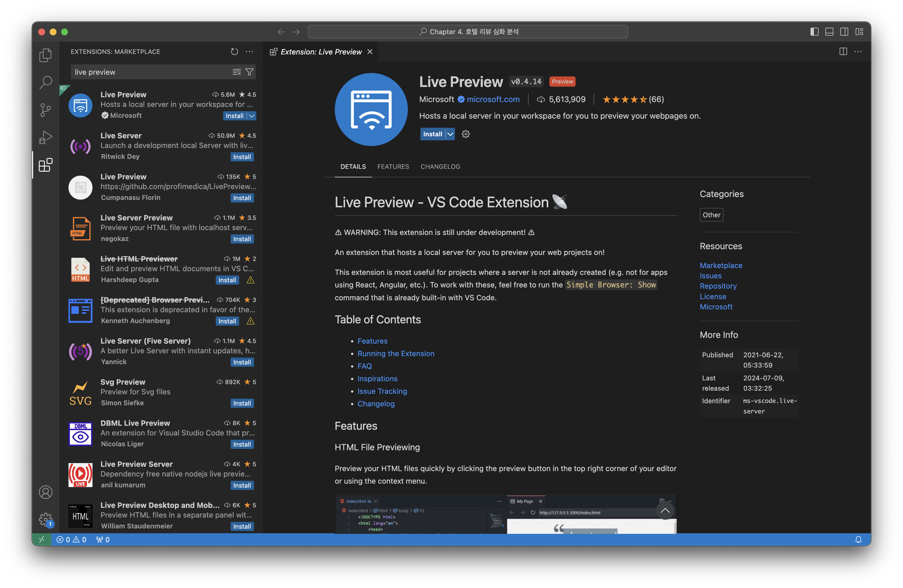
Task: Open the Explorer view in activity bar
Action: [46, 55]
